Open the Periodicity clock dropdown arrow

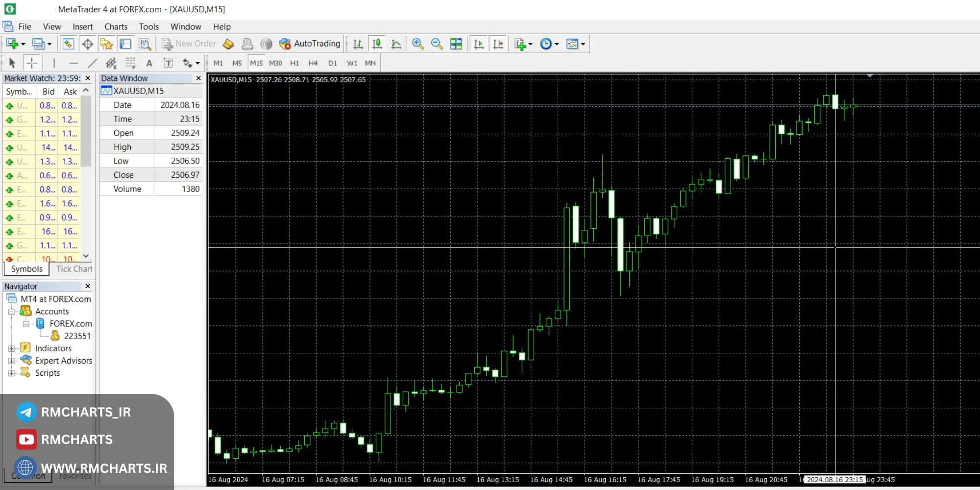click(557, 44)
